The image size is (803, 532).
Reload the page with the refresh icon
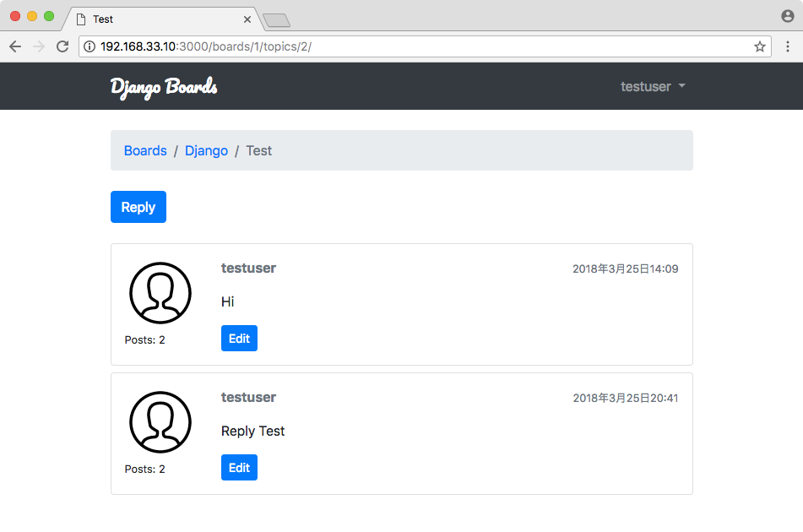(x=62, y=46)
